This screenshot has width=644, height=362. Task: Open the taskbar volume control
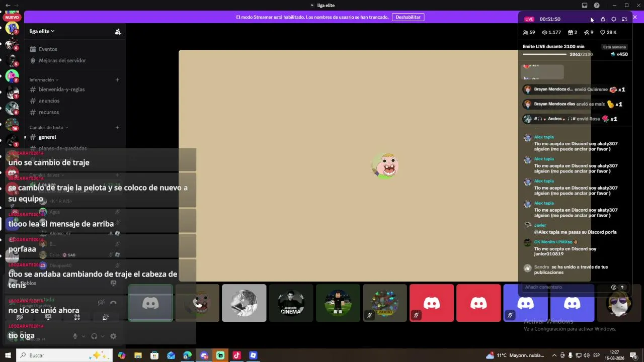(587, 355)
